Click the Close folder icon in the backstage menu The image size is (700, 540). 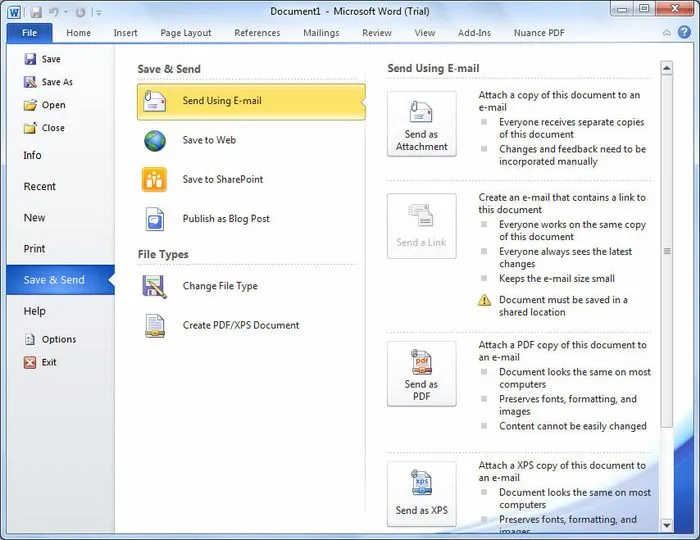pyautogui.click(x=30, y=128)
